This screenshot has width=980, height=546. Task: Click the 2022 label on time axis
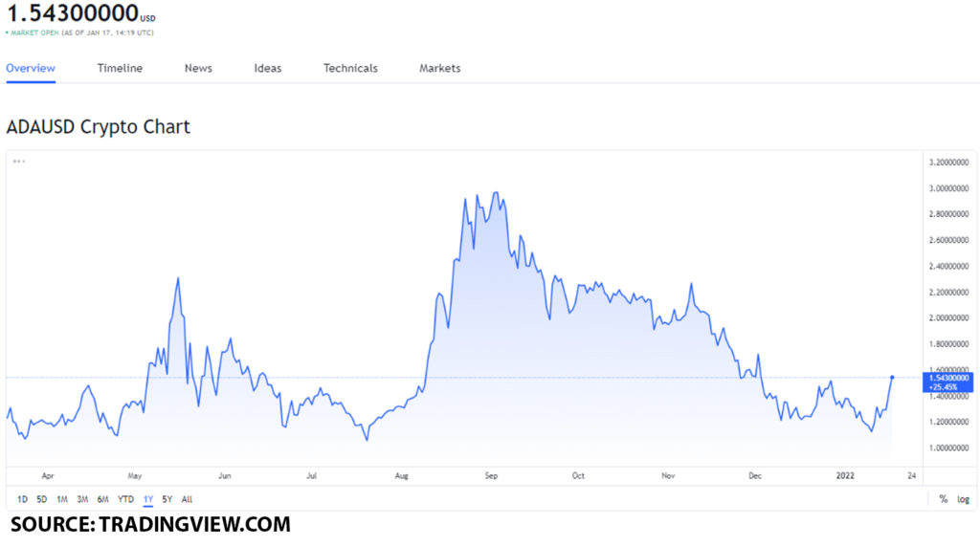click(845, 476)
